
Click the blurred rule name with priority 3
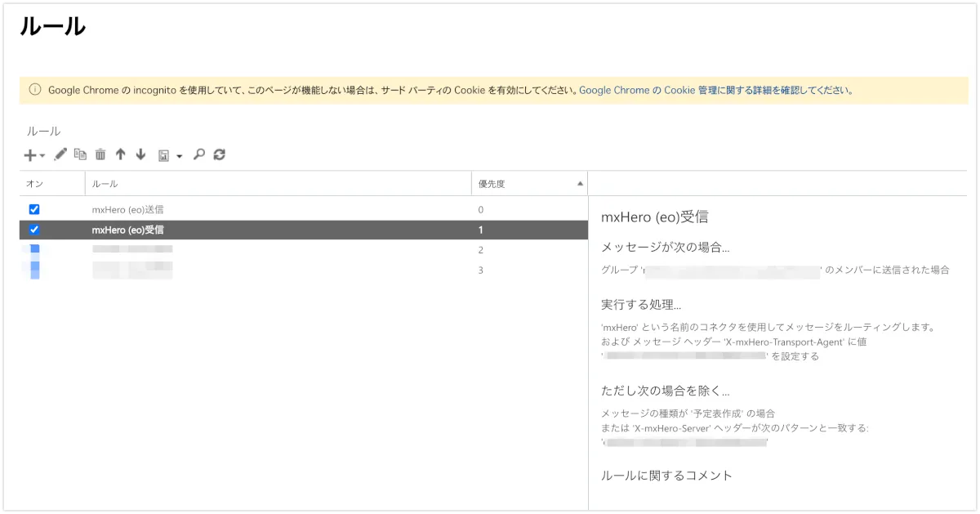point(132,270)
